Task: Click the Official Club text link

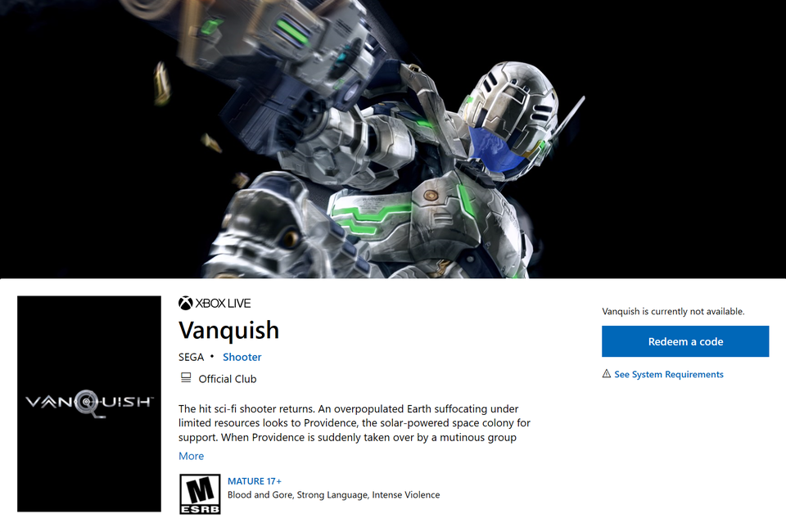Action: coord(228,379)
